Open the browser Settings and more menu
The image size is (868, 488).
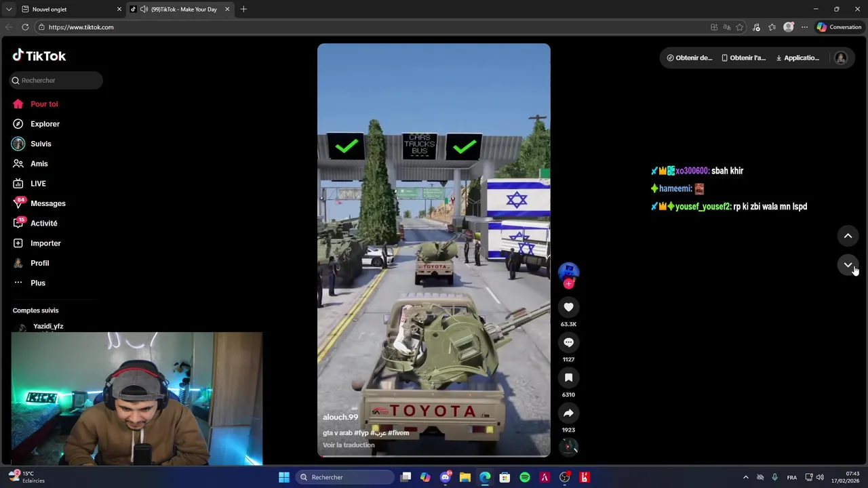tap(804, 27)
